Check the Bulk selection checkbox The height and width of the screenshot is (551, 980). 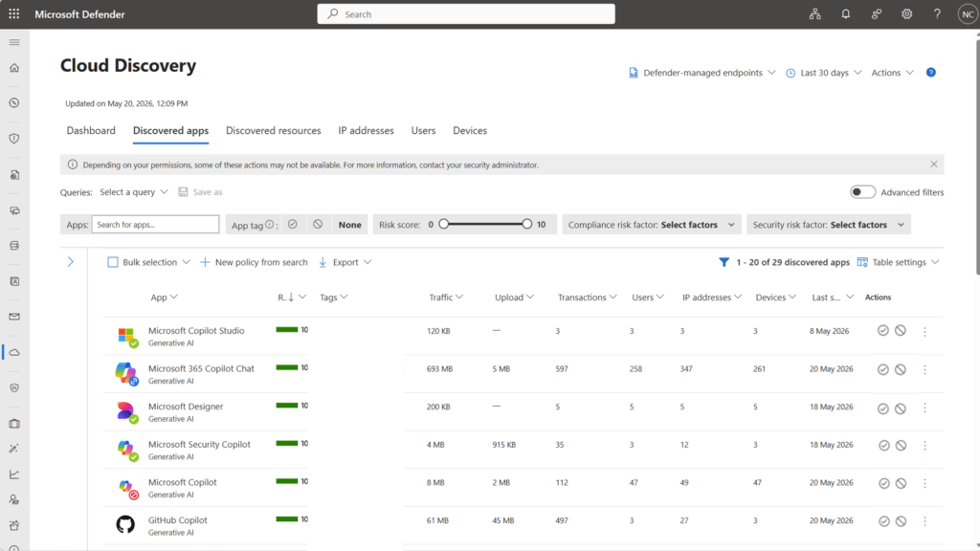pyautogui.click(x=113, y=262)
